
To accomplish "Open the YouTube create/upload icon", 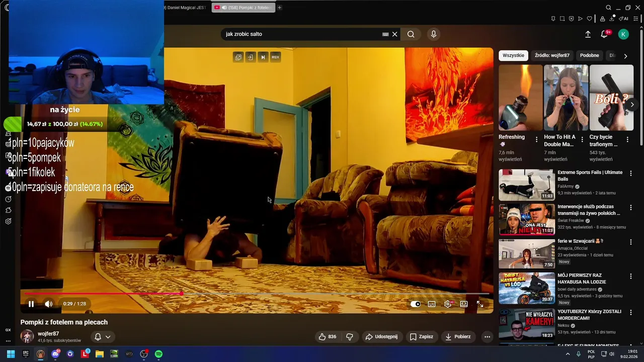I will (x=588, y=34).
